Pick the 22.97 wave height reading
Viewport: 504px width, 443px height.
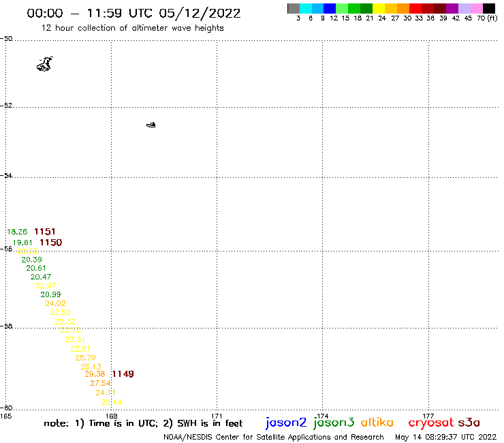pos(46,286)
